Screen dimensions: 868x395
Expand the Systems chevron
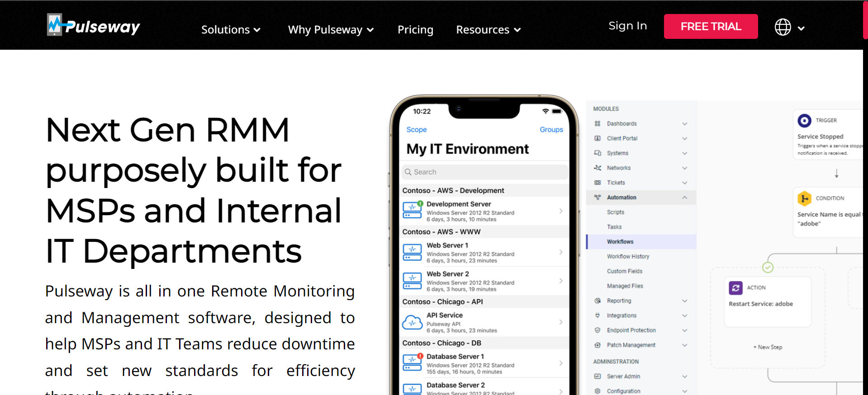point(685,153)
